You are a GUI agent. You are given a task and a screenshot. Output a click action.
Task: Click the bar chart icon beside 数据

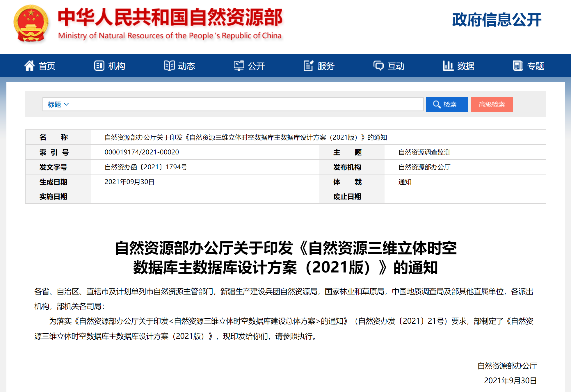(448, 66)
